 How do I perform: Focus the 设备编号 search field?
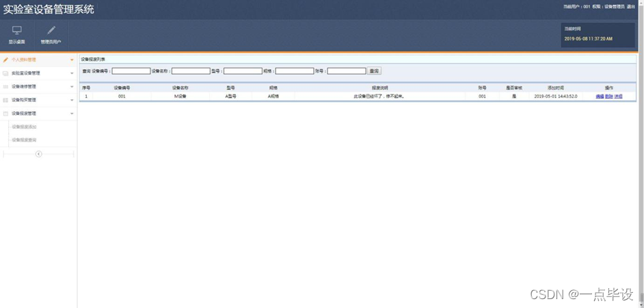(131, 71)
